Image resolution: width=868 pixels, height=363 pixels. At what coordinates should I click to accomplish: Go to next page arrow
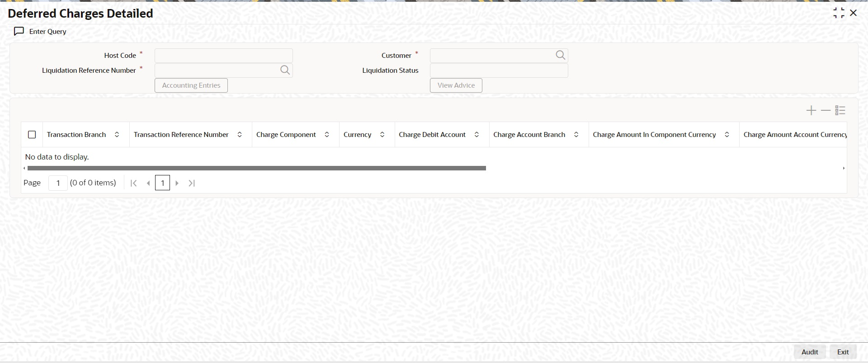177,183
